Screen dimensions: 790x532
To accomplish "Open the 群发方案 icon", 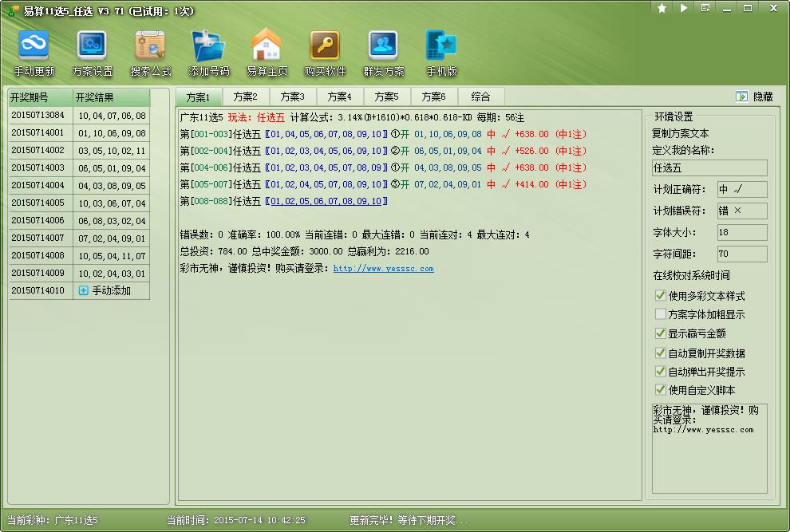I will point(383,45).
